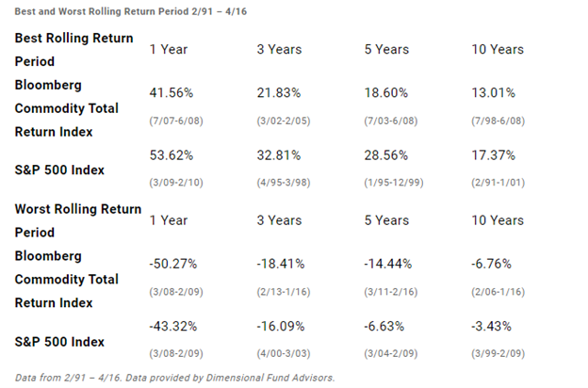This screenshot has width=588, height=388.
Task: Select the 'Best Rolling Return Period' row header
Action: [73, 49]
